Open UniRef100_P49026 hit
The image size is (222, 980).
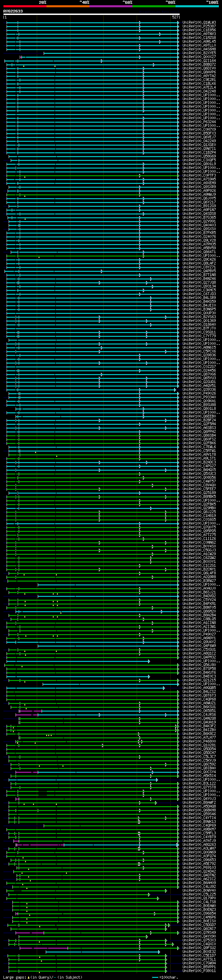pos(199,394)
